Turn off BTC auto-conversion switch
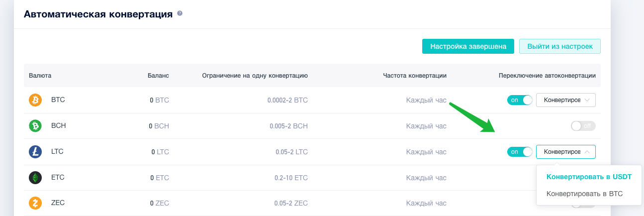The width and height of the screenshot is (644, 216). (520, 100)
